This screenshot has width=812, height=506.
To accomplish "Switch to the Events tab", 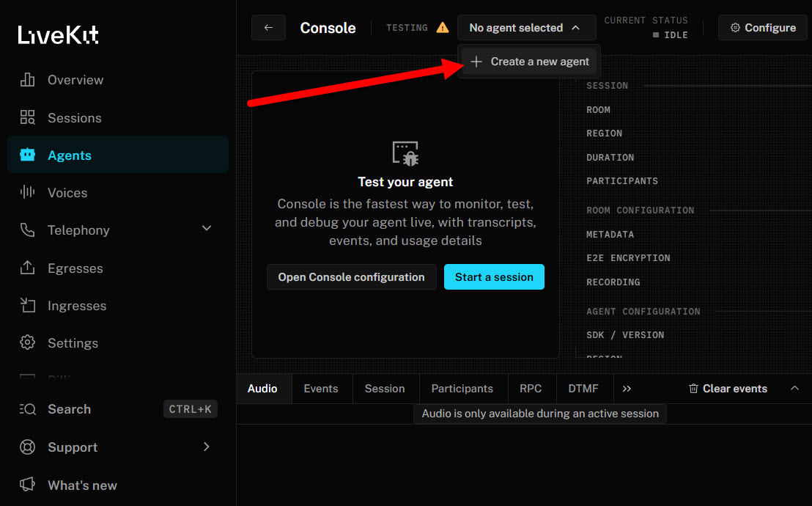I will pos(321,389).
